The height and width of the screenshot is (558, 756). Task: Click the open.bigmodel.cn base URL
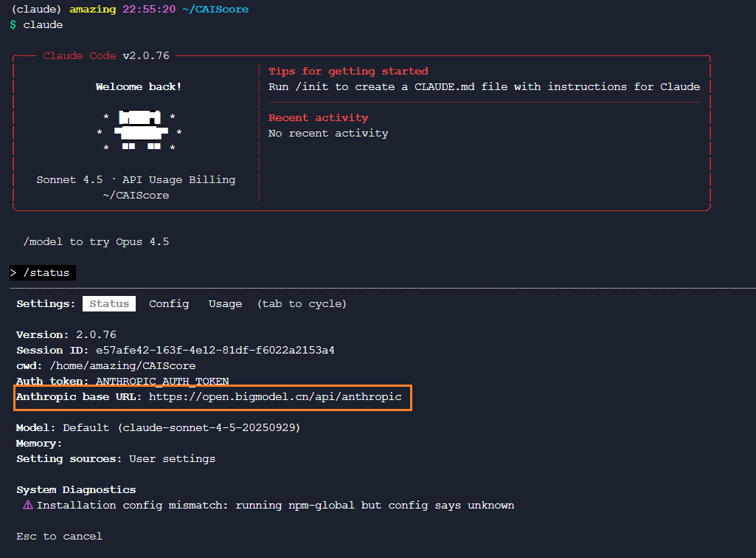(x=275, y=397)
